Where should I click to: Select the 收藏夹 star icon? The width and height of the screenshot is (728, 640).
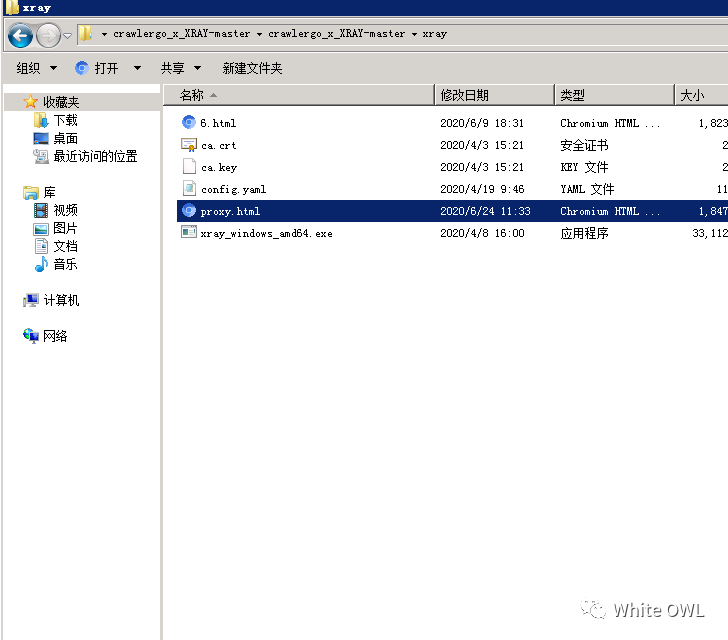[30, 102]
